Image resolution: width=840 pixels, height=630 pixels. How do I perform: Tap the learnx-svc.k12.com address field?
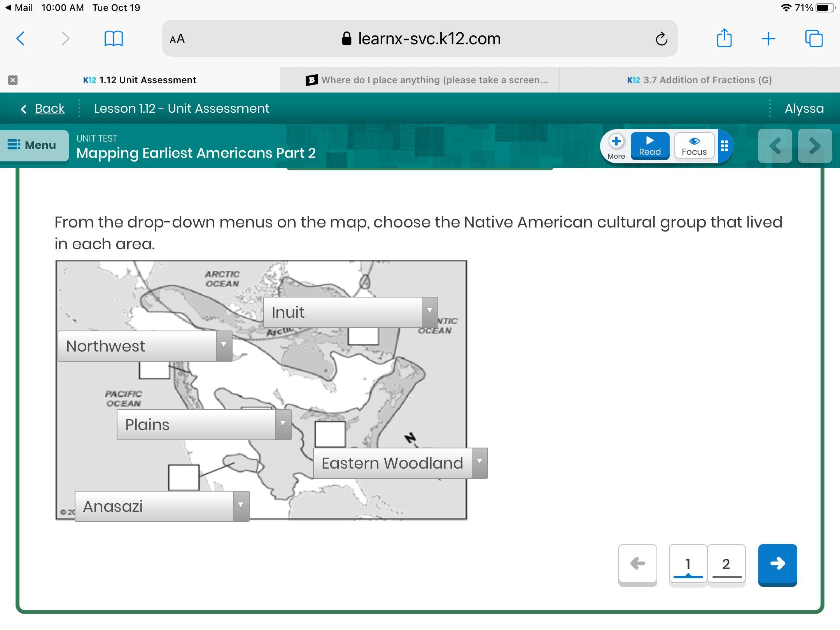tap(420, 38)
